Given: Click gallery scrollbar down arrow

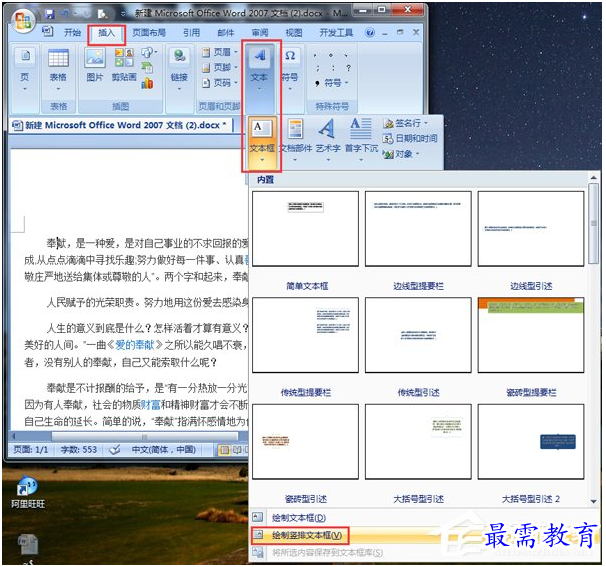Looking at the screenshot, I should tap(593, 501).
